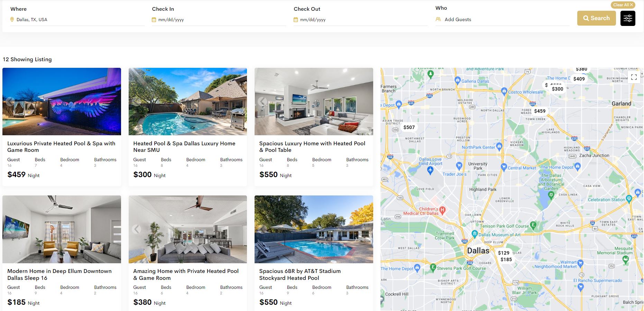Toggle the map fullscreen icon

coord(634,77)
